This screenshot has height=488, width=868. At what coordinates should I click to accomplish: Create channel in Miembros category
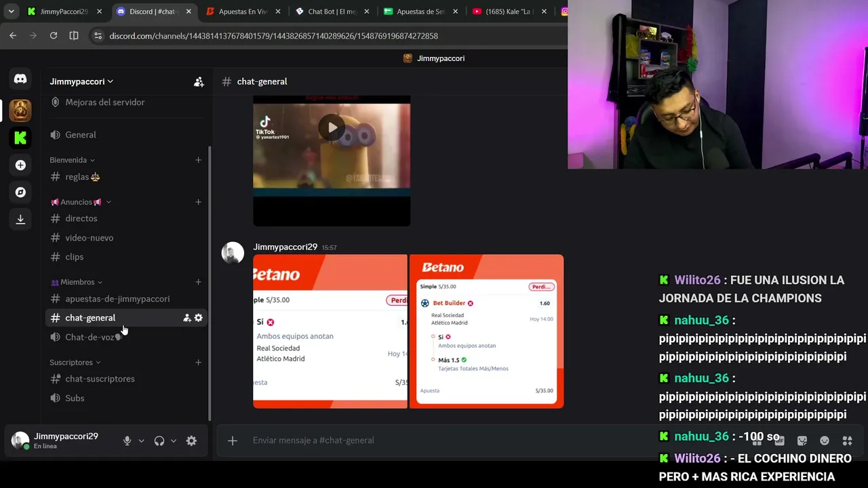click(198, 282)
